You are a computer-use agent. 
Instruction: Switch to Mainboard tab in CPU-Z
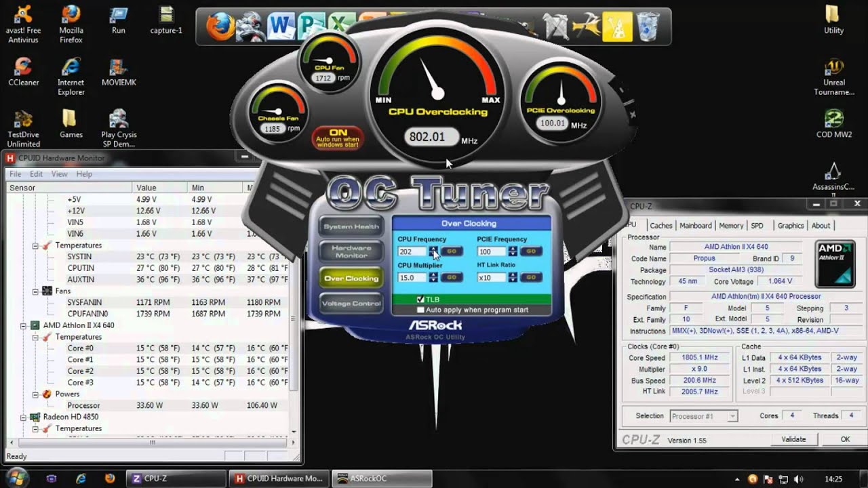click(696, 226)
